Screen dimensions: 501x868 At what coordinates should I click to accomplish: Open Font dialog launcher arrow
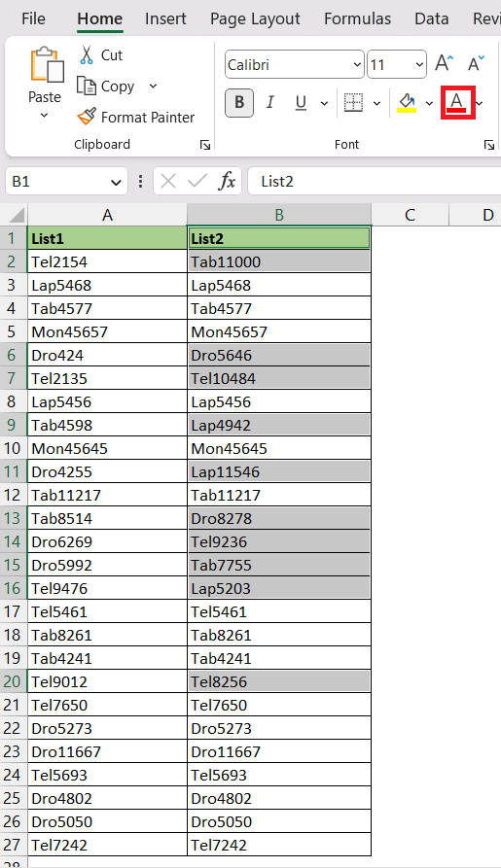point(488,145)
